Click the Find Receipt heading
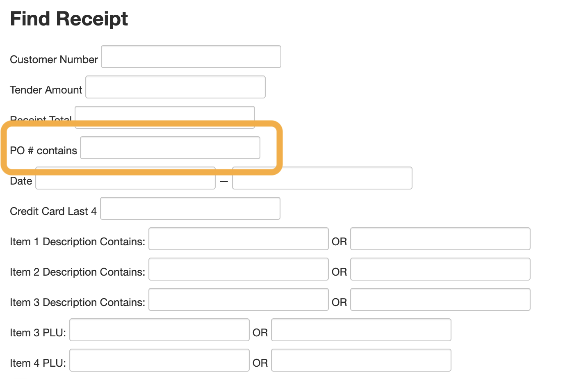Image resolution: width=588 pixels, height=379 pixels. 69,19
